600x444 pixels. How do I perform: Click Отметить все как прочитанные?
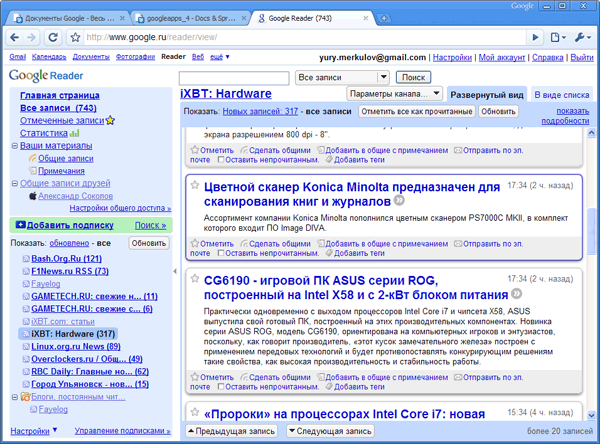tap(417, 111)
